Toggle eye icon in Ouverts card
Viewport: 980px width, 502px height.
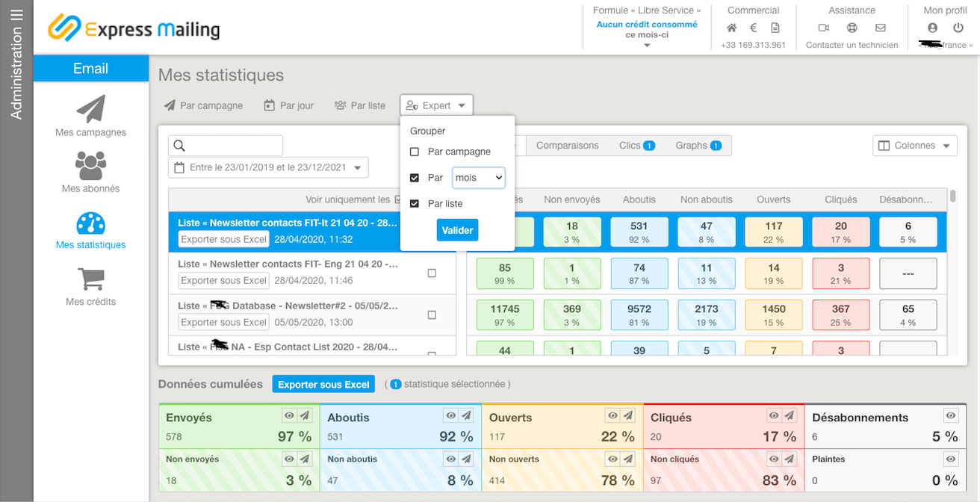(612, 416)
